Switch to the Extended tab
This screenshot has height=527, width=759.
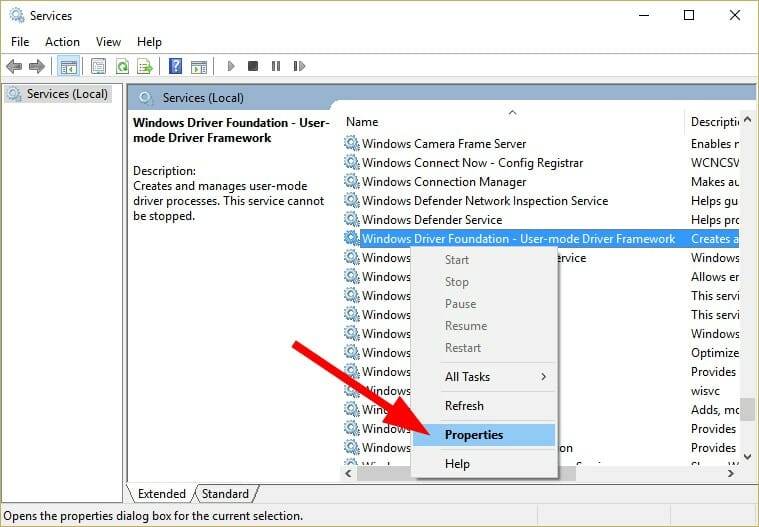[162, 494]
